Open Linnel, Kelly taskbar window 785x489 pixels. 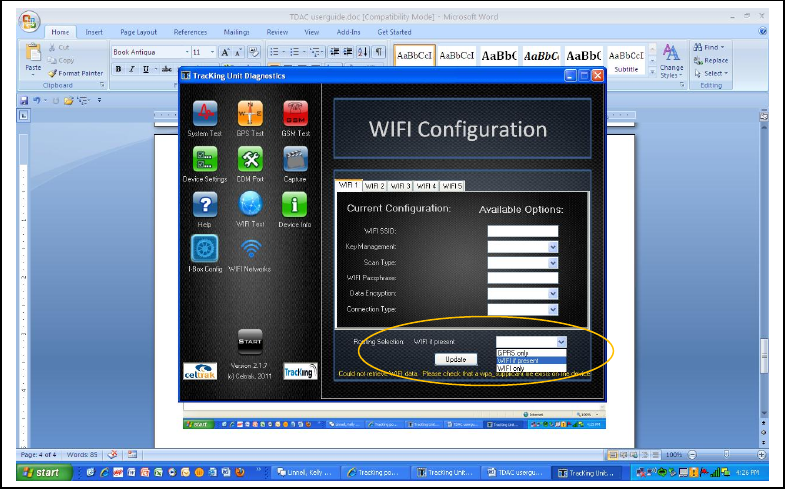click(x=306, y=472)
